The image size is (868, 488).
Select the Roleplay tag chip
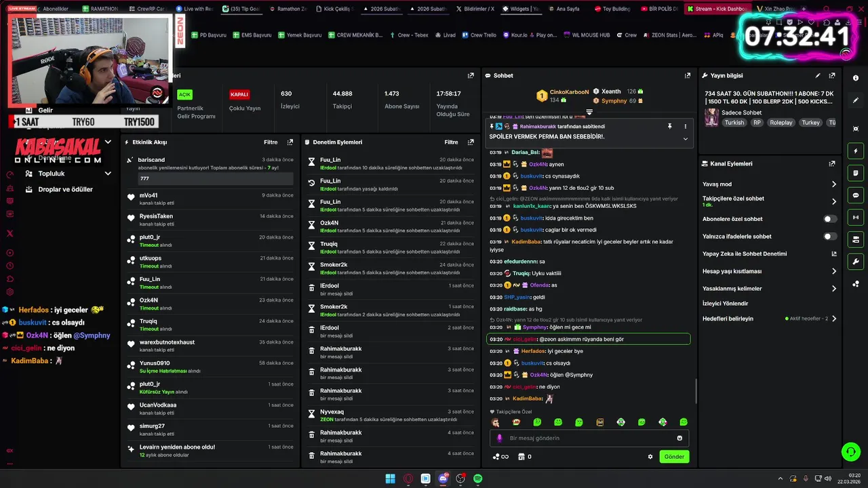(x=781, y=123)
